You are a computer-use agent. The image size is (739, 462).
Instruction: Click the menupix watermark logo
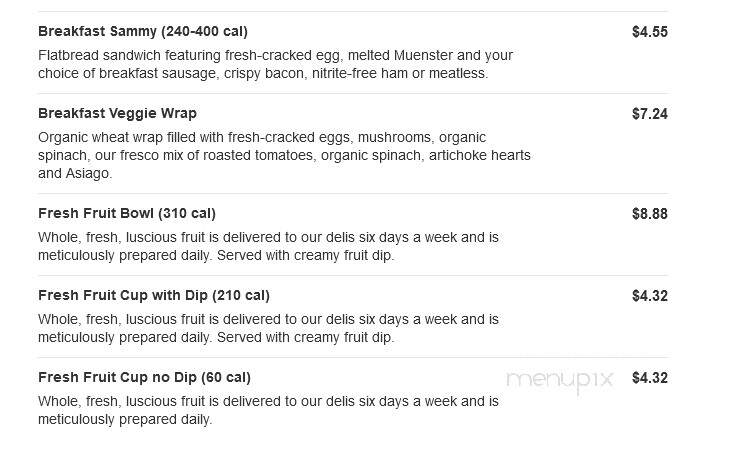559,381
